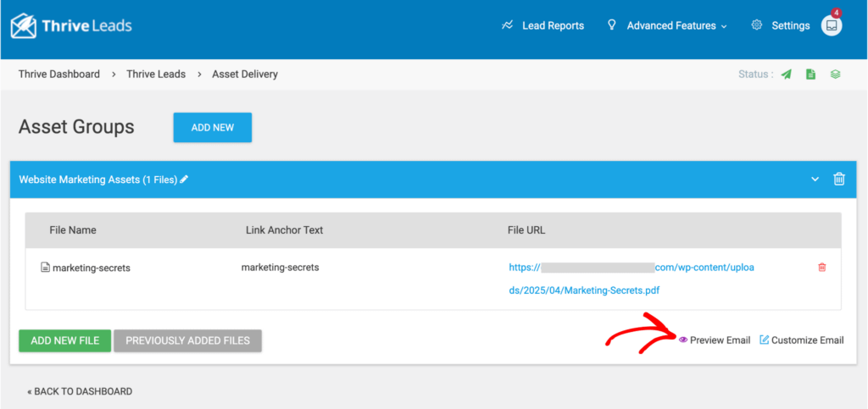Collapse the Website Marketing Assets panel
868x409 pixels.
tap(815, 179)
